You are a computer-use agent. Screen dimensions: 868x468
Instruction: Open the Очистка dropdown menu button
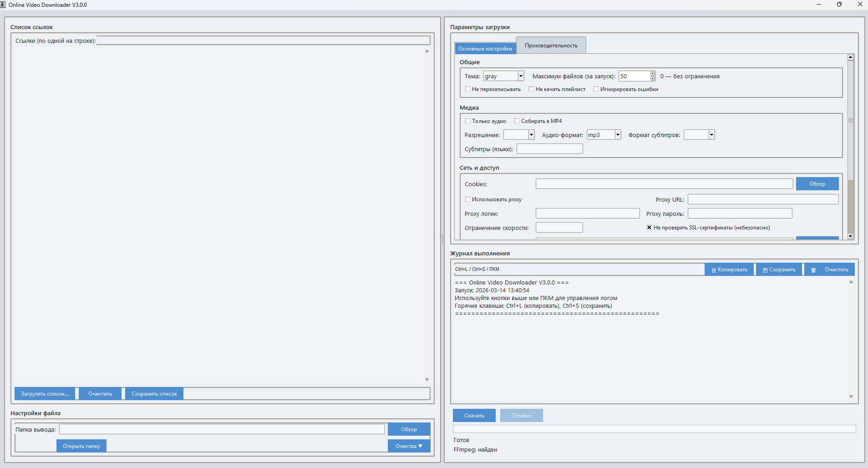(409, 446)
